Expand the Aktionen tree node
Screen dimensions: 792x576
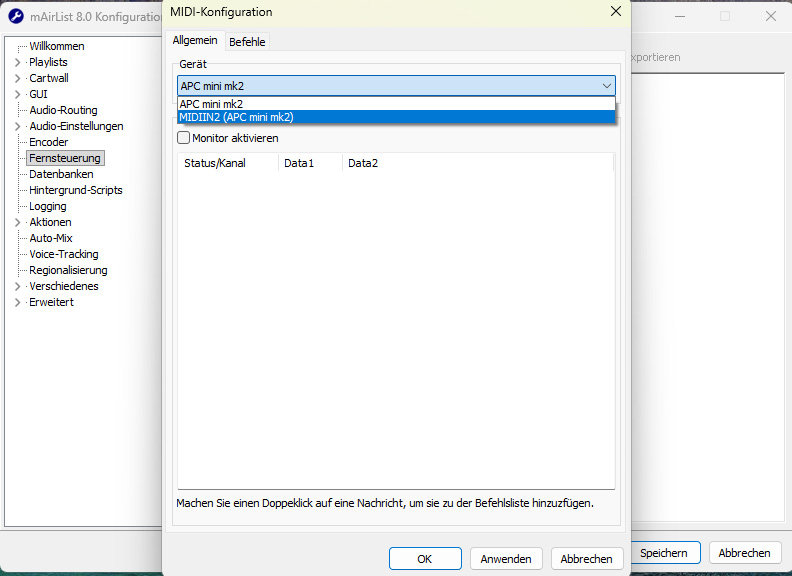click(17, 222)
